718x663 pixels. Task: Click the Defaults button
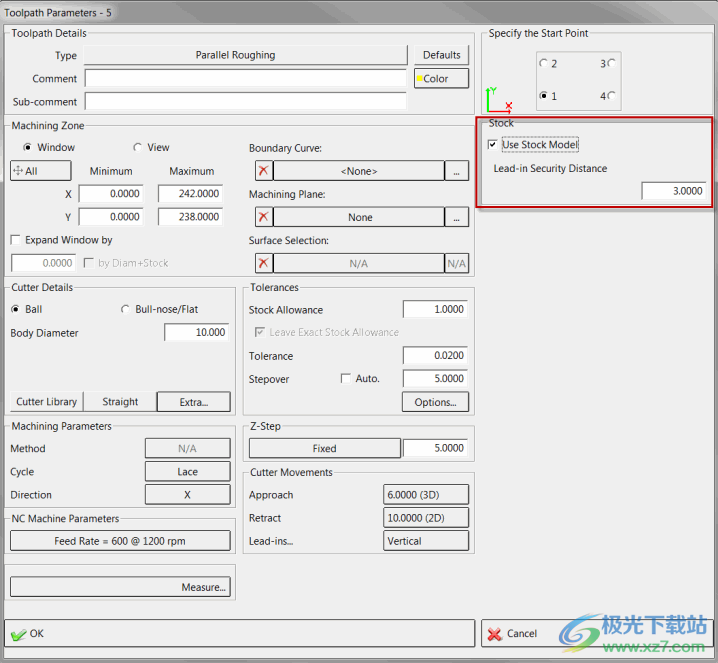[441, 55]
